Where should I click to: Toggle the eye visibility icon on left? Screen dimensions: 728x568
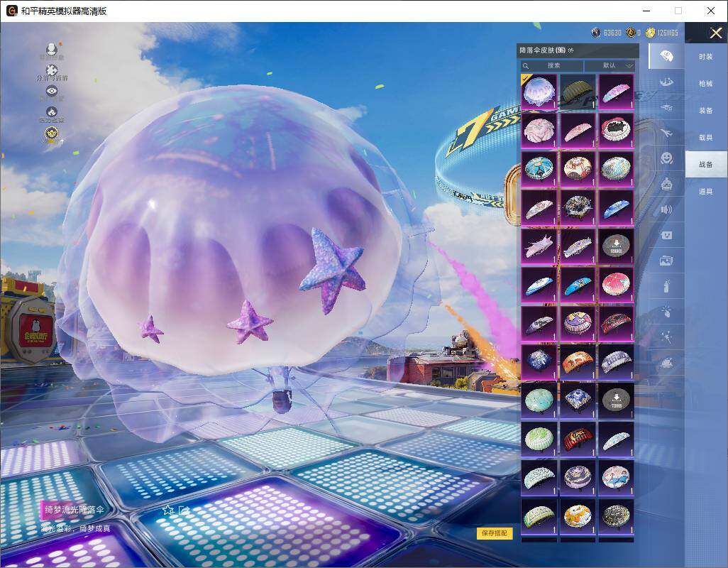click(x=51, y=91)
